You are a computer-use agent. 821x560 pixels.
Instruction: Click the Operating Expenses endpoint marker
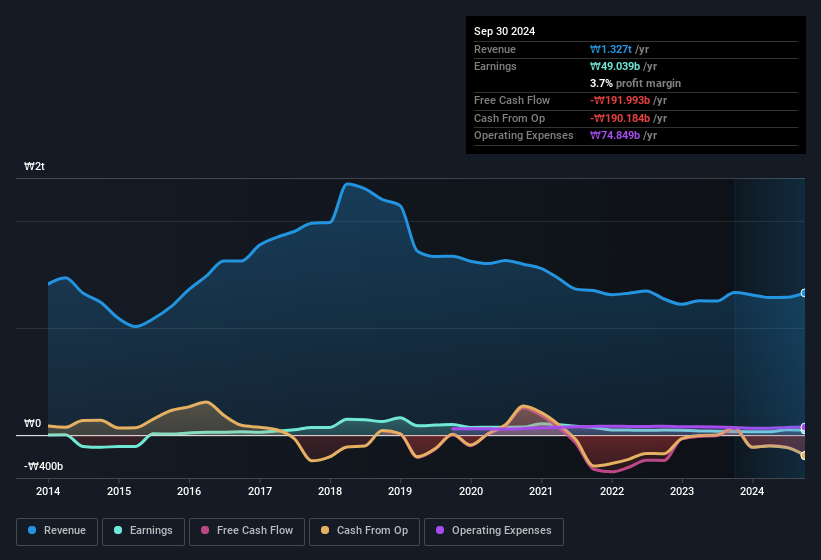804,428
